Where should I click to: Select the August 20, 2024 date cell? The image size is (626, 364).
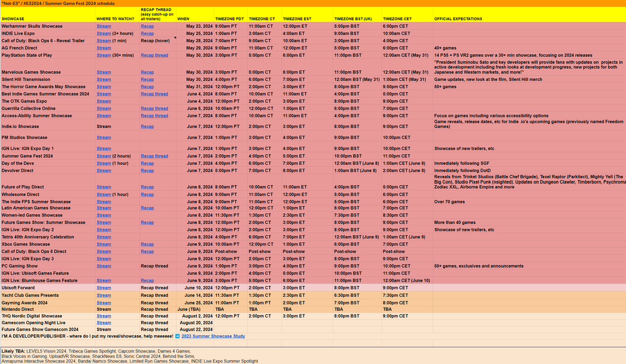(194, 323)
